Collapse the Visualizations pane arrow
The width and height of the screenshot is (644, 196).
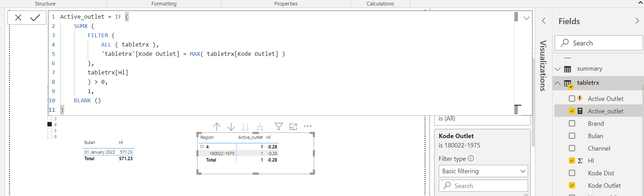pyautogui.click(x=544, y=21)
